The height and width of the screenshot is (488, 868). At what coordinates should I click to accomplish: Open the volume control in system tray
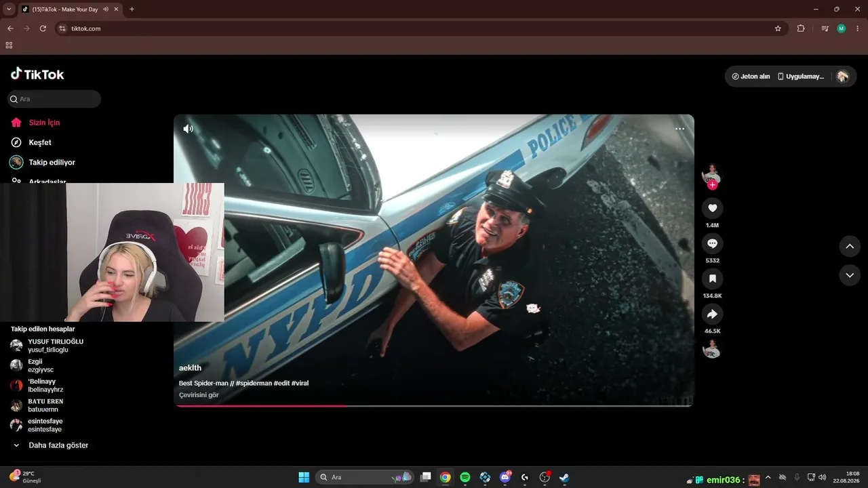pos(822,477)
